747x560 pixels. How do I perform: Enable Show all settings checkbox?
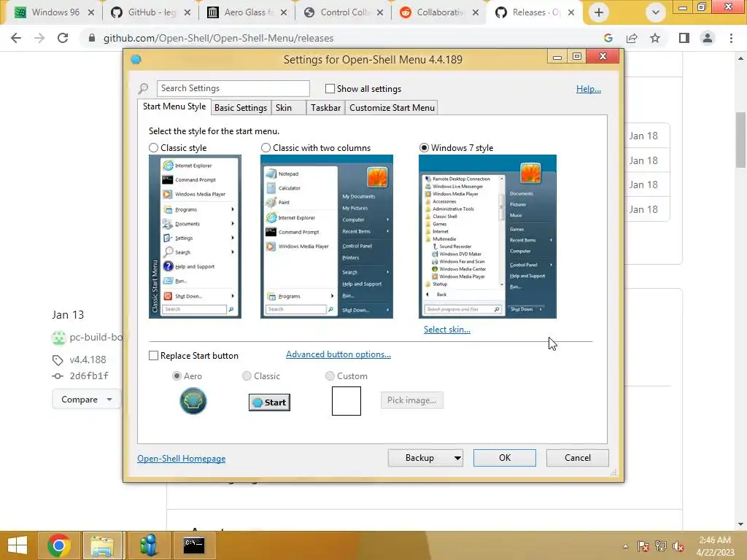pyautogui.click(x=330, y=88)
